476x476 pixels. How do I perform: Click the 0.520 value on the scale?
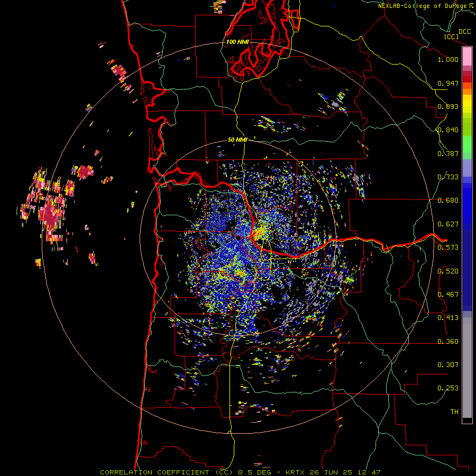[448, 271]
